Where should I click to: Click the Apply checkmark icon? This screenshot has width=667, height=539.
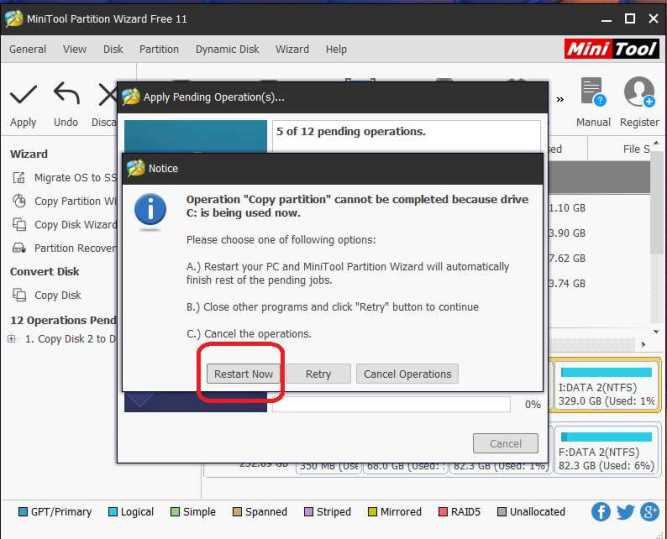(23, 94)
